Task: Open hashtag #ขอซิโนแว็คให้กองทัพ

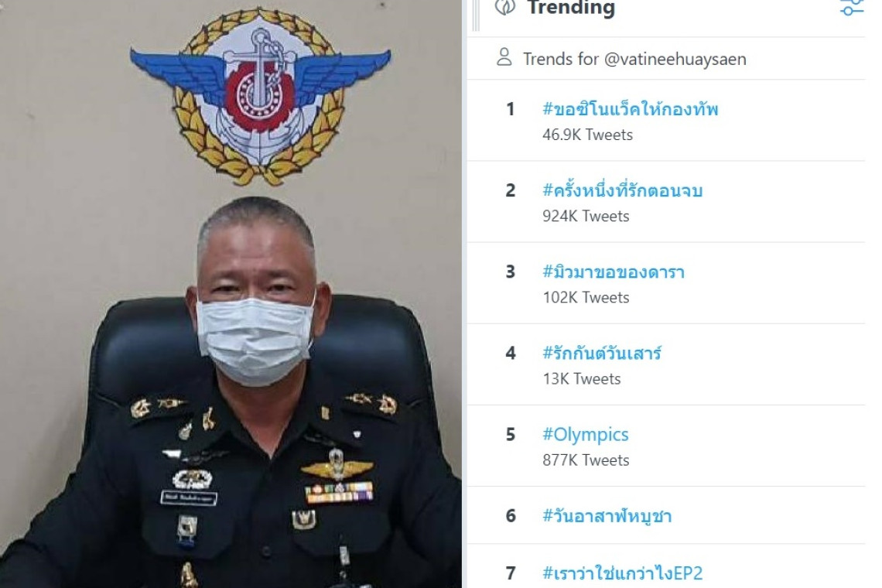Action: [630, 109]
